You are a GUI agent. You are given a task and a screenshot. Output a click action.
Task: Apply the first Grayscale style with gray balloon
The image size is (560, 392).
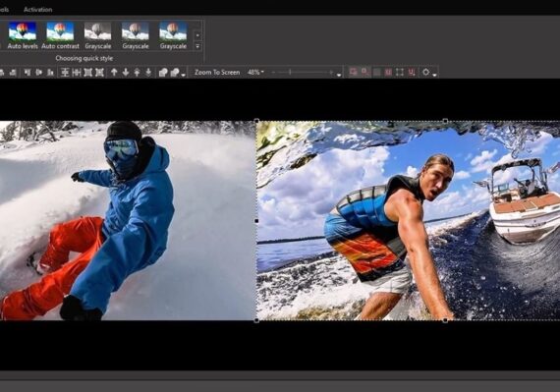[x=98, y=35]
